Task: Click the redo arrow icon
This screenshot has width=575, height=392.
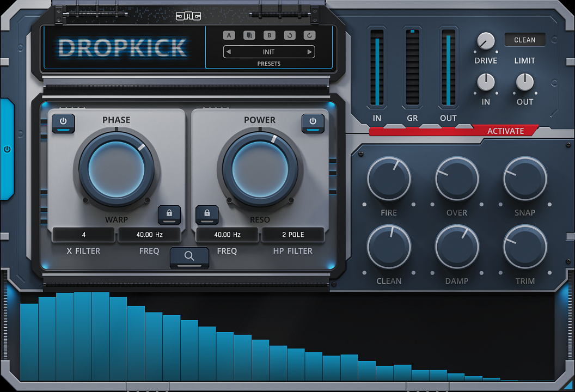Action: tap(309, 35)
